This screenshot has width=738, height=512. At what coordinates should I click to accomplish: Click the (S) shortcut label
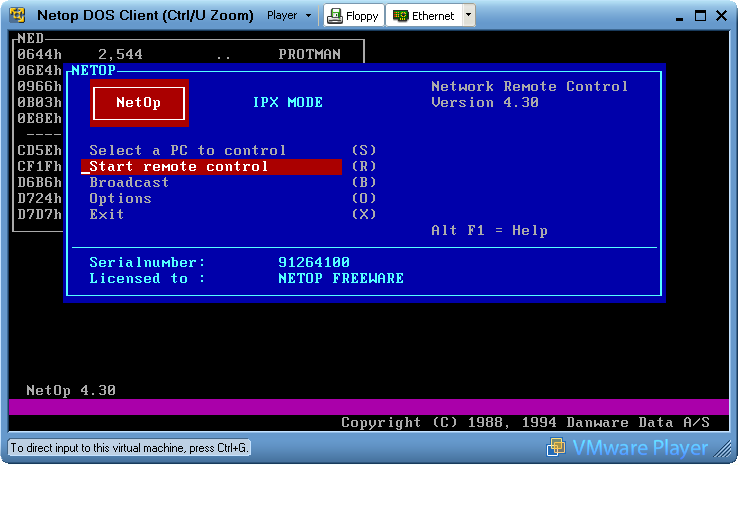(364, 150)
